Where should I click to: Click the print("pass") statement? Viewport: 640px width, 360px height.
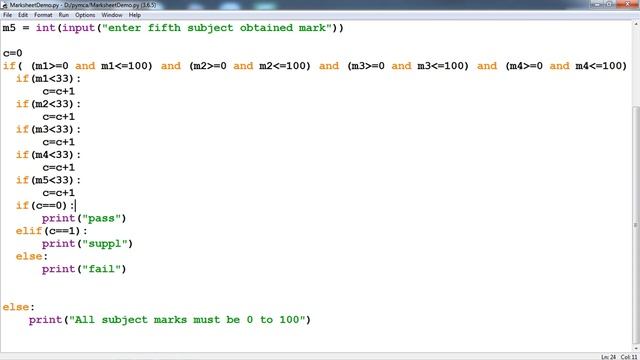[x=84, y=218]
